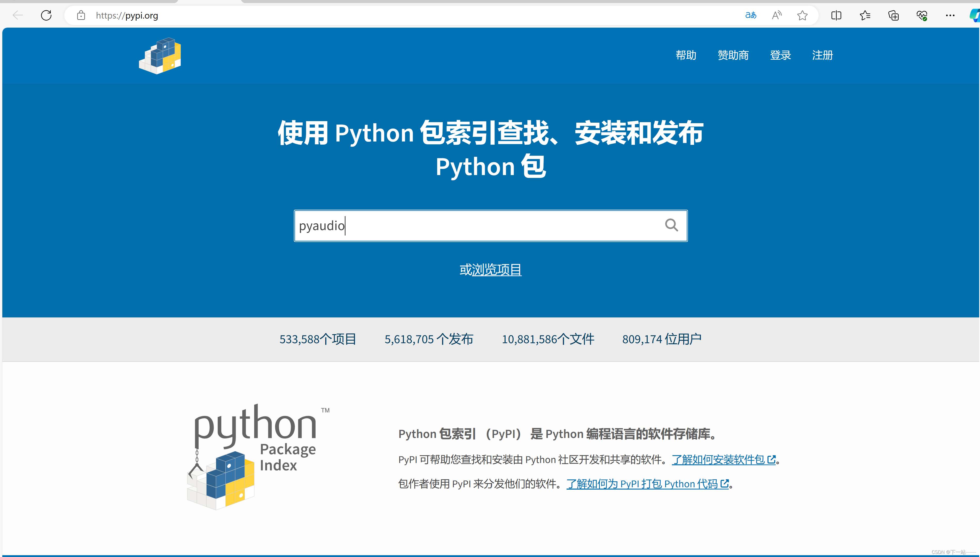
Task: Click the browser back arrow
Action: (18, 15)
